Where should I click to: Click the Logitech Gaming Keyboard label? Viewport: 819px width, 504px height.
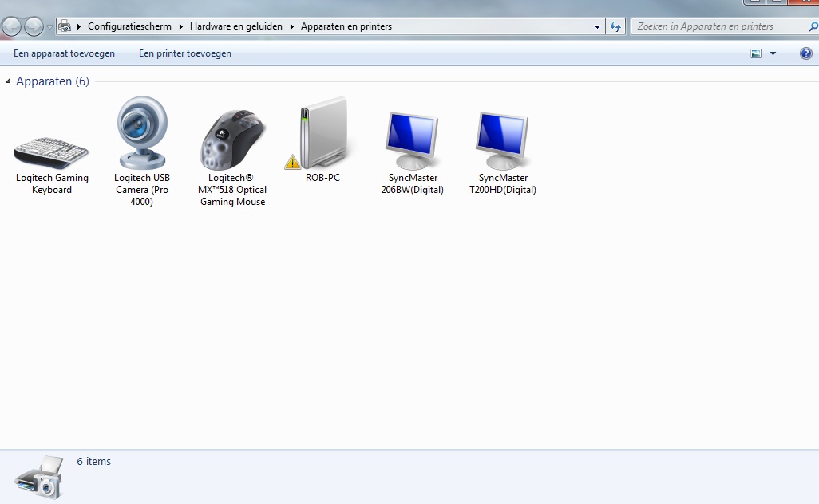coord(52,183)
